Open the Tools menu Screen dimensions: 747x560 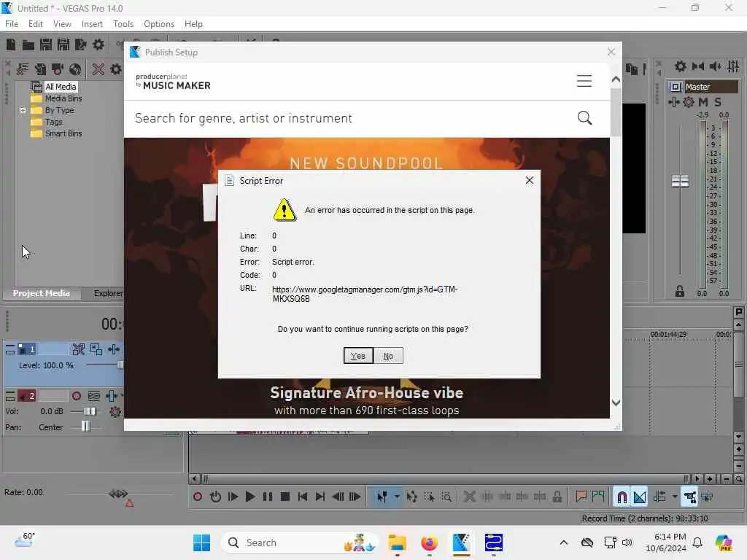pos(123,24)
